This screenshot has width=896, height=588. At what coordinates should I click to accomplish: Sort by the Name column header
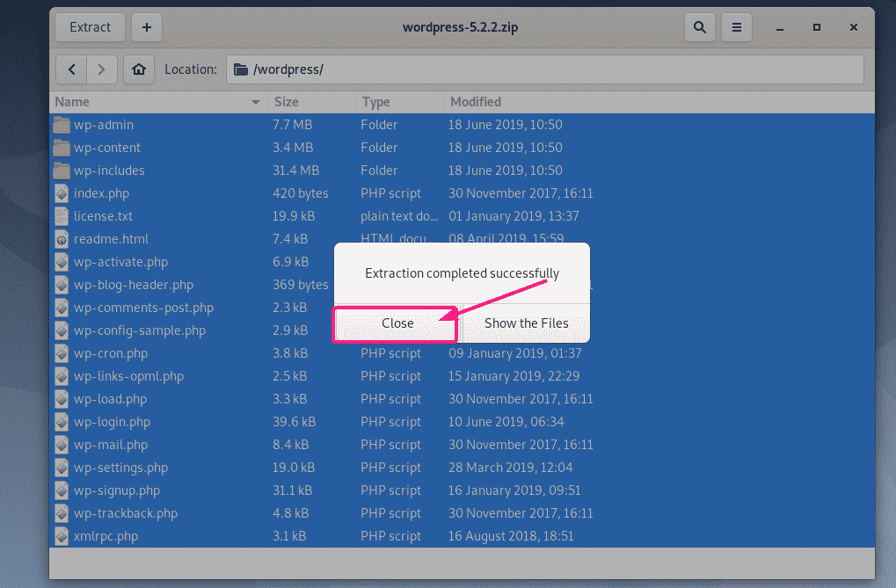(x=157, y=102)
